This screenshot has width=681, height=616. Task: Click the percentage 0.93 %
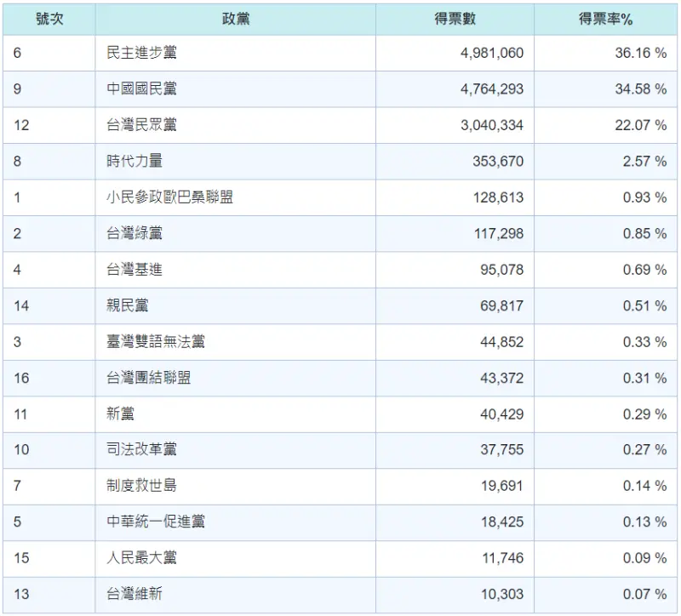click(x=645, y=197)
